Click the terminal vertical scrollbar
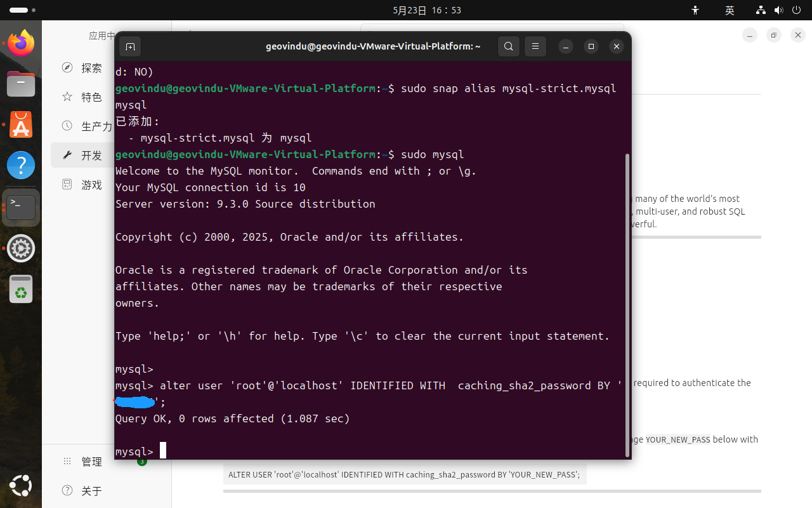This screenshot has height=508, width=812. (x=628, y=305)
